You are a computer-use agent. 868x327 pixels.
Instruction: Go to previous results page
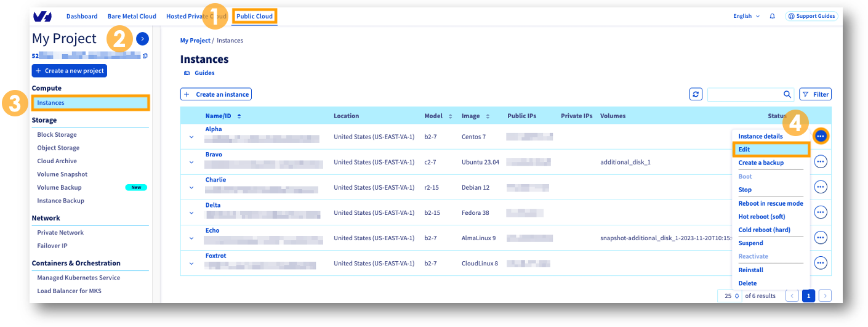792,296
